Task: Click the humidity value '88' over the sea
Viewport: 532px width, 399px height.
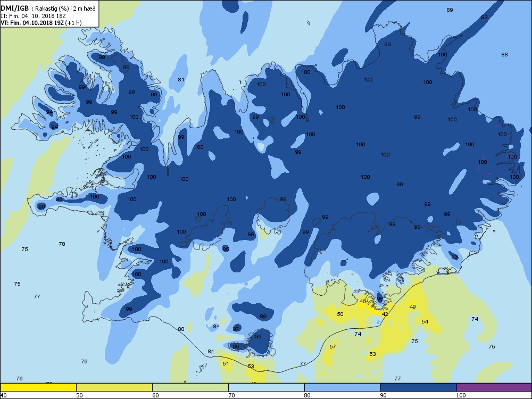Action: pyautogui.click(x=504, y=54)
